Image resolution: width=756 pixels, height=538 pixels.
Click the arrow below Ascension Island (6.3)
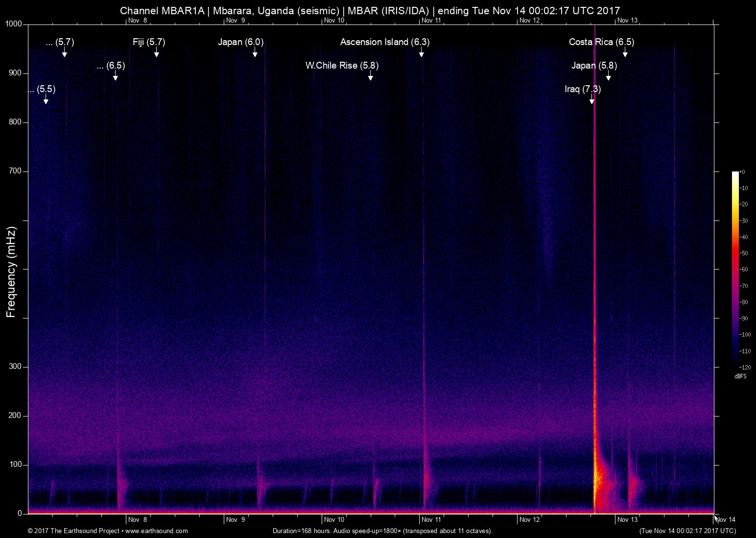[422, 53]
